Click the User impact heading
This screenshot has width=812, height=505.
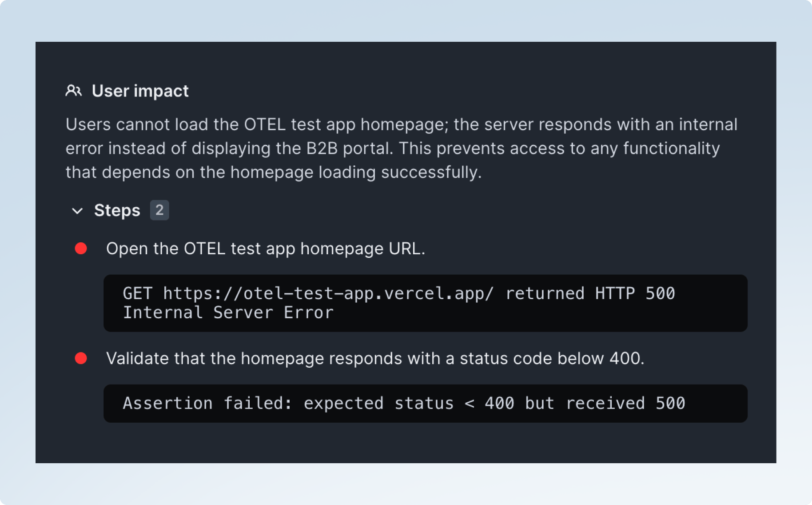[x=140, y=91]
